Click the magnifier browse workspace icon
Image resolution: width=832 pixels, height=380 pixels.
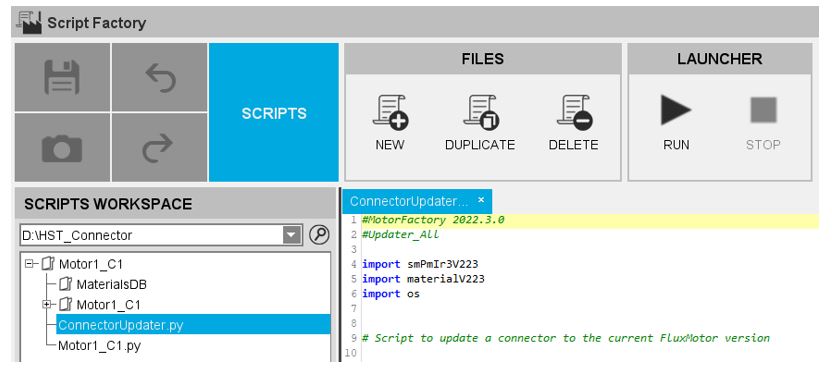319,235
